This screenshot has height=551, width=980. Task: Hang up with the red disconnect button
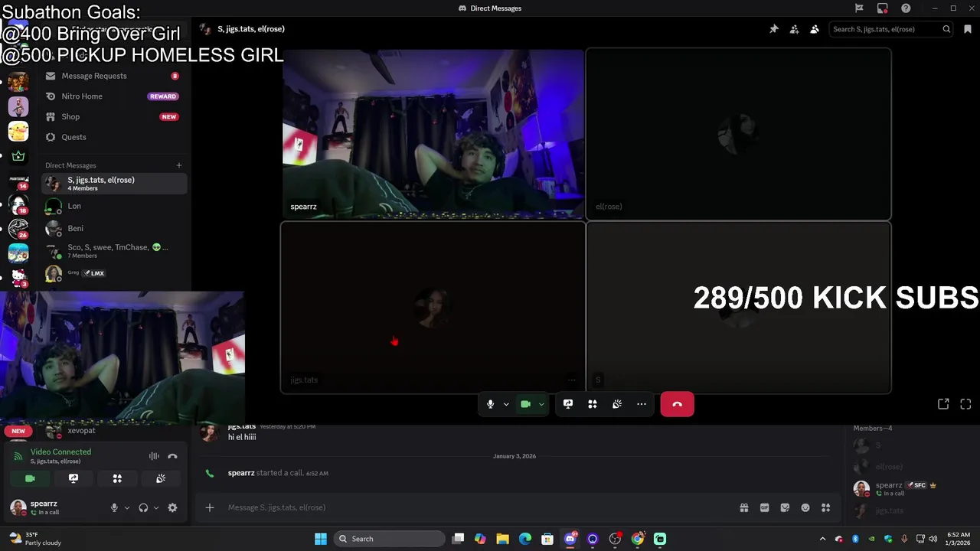tap(677, 404)
